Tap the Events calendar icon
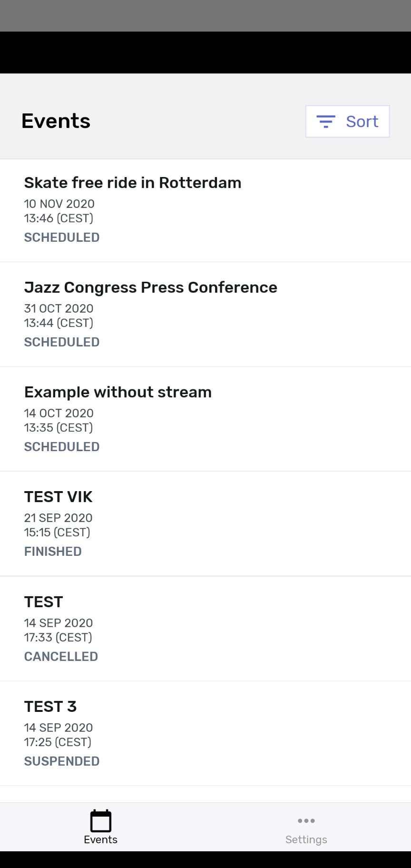Viewport: 411px width, 868px height. pos(100,821)
